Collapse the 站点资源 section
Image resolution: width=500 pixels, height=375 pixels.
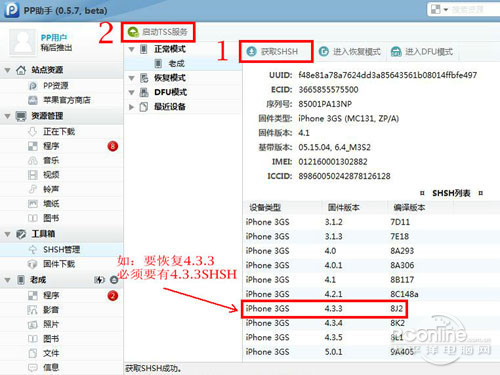[7, 71]
